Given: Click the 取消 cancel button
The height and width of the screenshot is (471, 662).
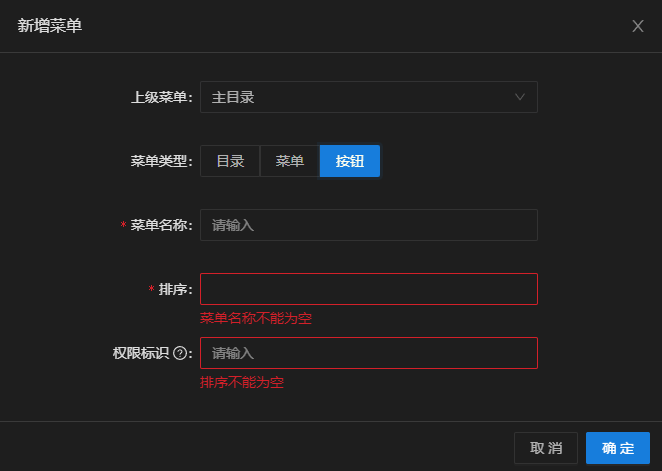Looking at the screenshot, I should click(545, 448).
